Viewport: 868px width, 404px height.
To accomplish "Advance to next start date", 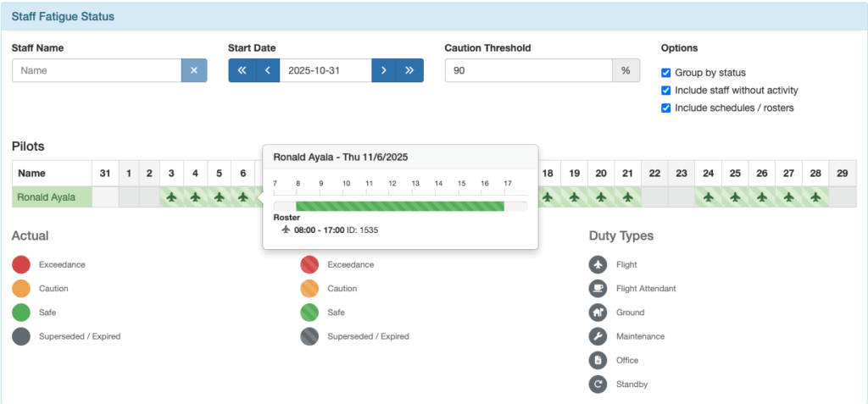I will click(x=384, y=70).
